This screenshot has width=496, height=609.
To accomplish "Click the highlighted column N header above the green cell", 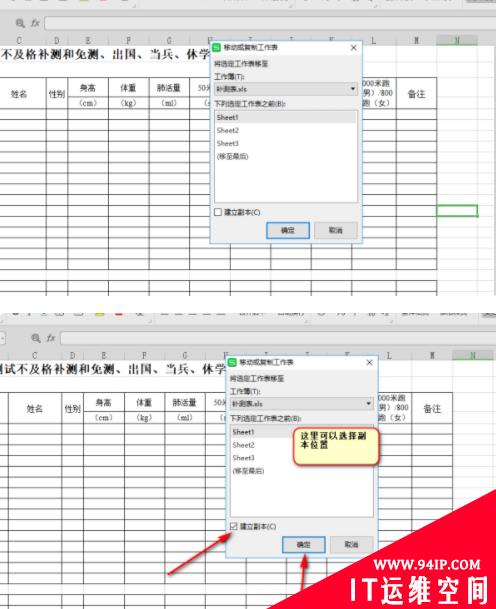I will click(457, 40).
